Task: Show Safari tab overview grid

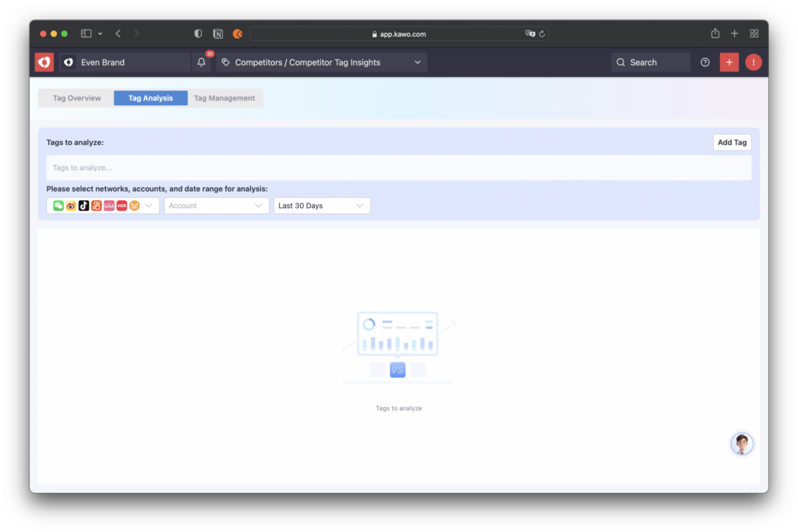Action: coord(754,33)
